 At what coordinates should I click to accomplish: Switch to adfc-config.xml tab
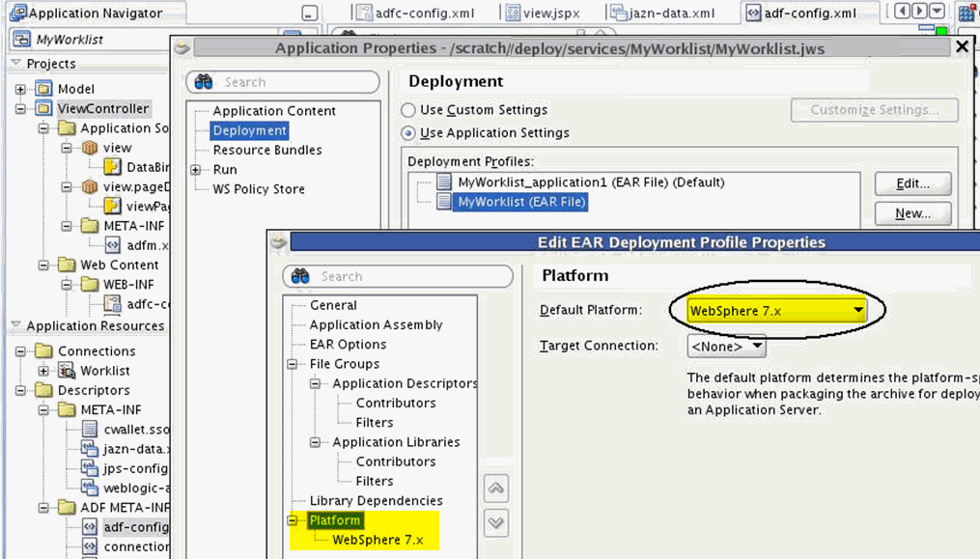point(415,13)
